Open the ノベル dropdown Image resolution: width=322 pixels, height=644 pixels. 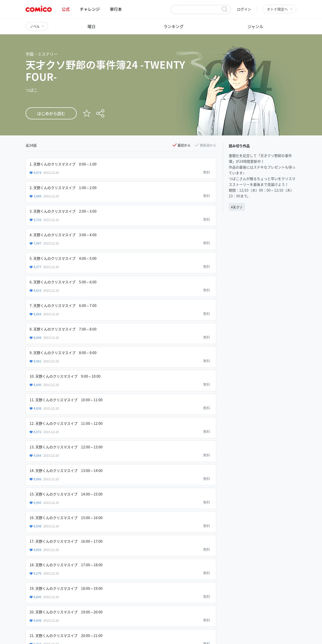point(37,26)
